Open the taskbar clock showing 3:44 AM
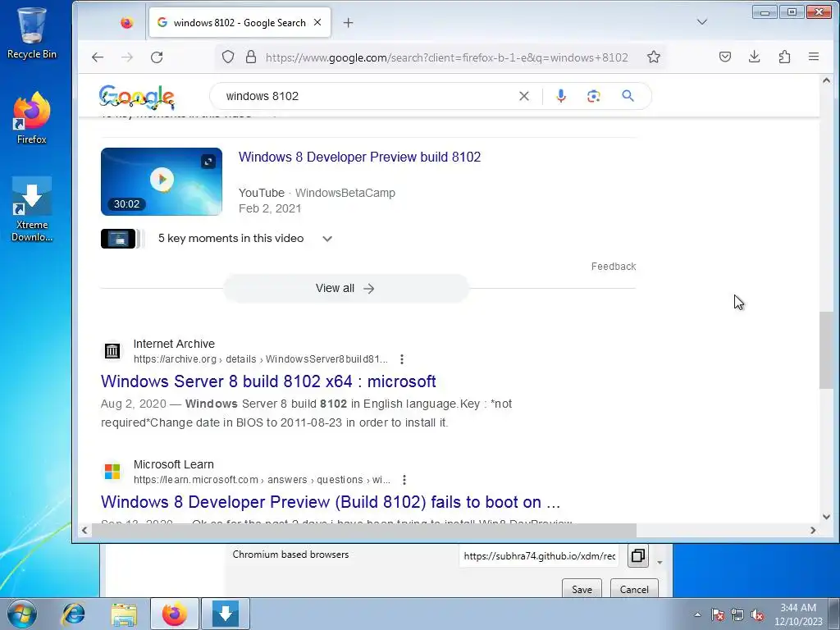Viewport: 840px width, 630px height. (798, 614)
